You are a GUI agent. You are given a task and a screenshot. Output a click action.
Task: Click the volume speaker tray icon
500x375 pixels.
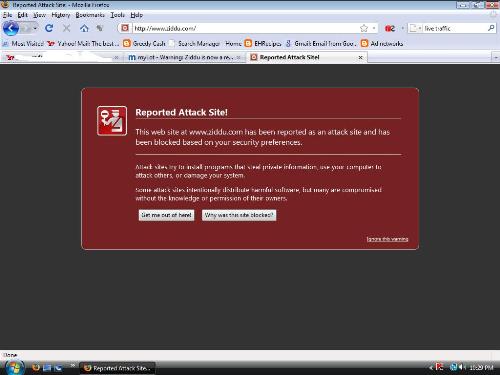(x=462, y=367)
